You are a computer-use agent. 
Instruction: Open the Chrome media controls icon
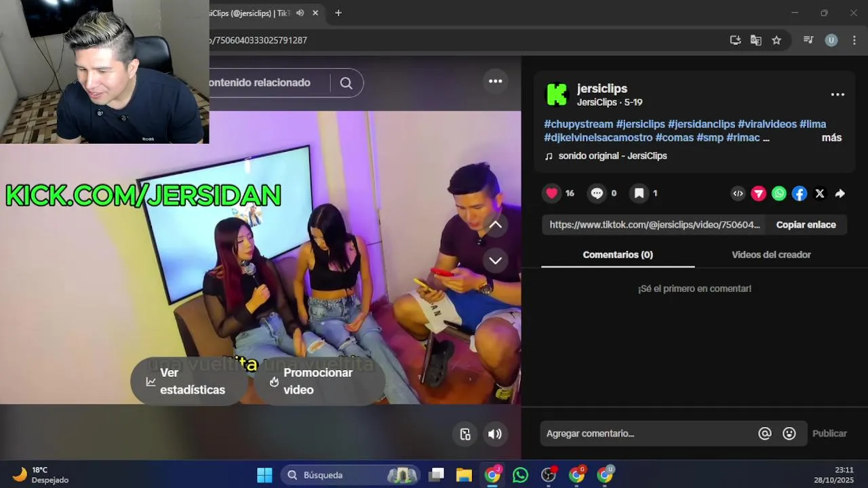click(x=808, y=40)
